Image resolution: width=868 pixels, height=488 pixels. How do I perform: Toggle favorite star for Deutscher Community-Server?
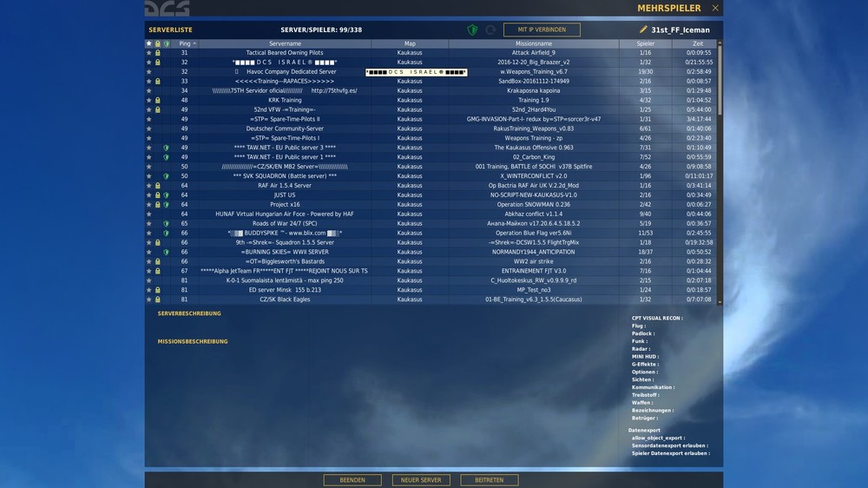point(148,129)
